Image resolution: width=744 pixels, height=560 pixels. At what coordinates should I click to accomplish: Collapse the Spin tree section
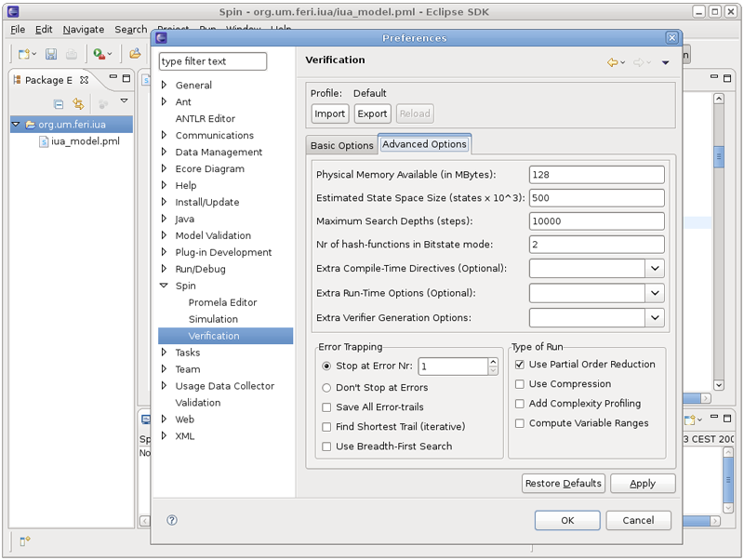coord(165,286)
